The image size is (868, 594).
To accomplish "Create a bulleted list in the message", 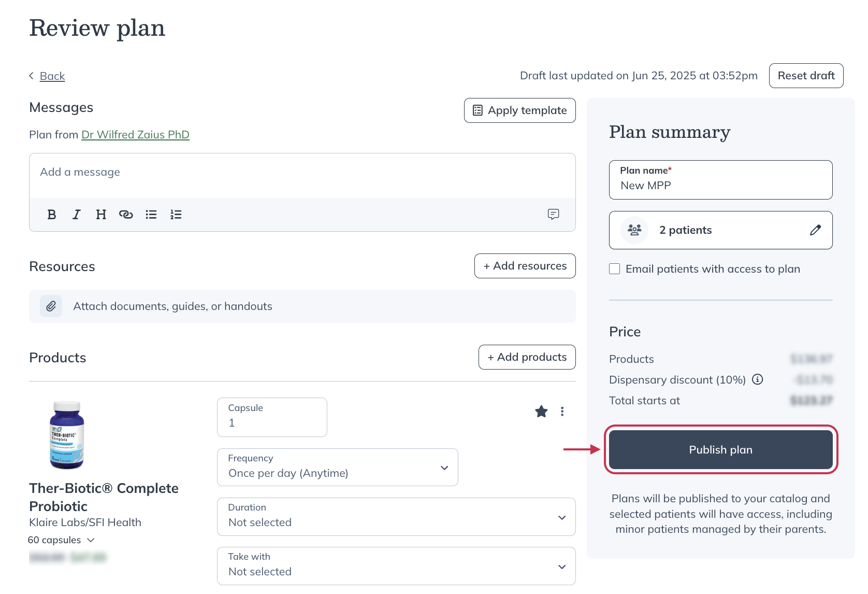I will 151,214.
